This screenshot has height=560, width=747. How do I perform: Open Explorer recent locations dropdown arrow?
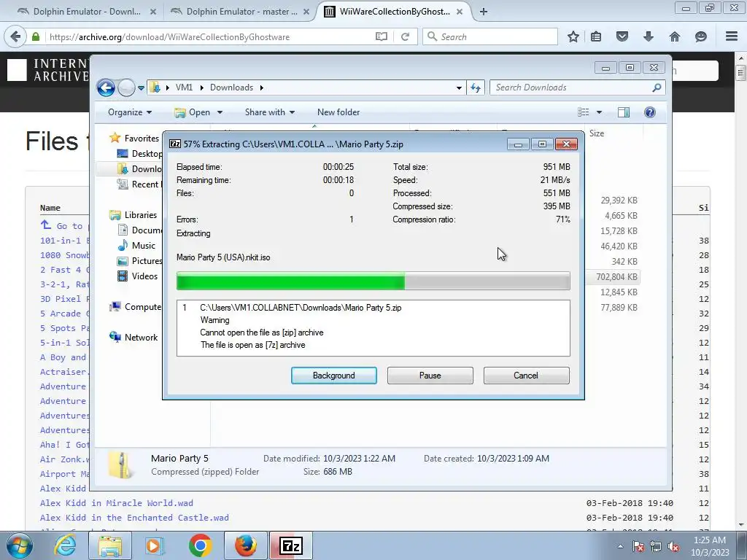[x=141, y=88]
